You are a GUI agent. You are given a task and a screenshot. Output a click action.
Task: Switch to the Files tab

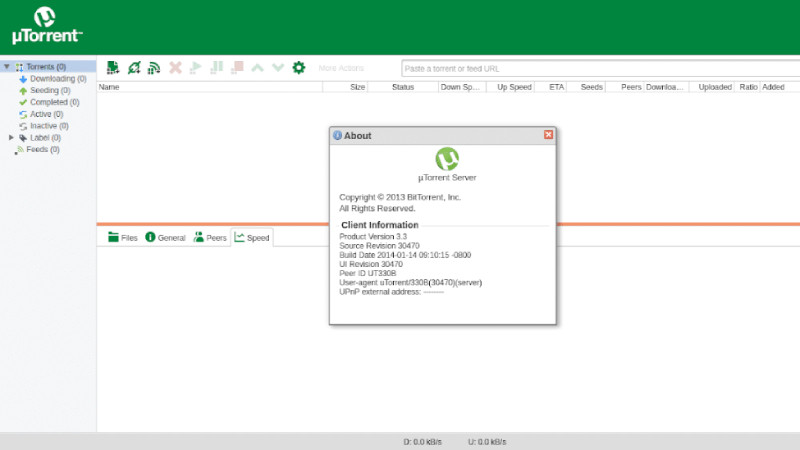click(x=122, y=238)
